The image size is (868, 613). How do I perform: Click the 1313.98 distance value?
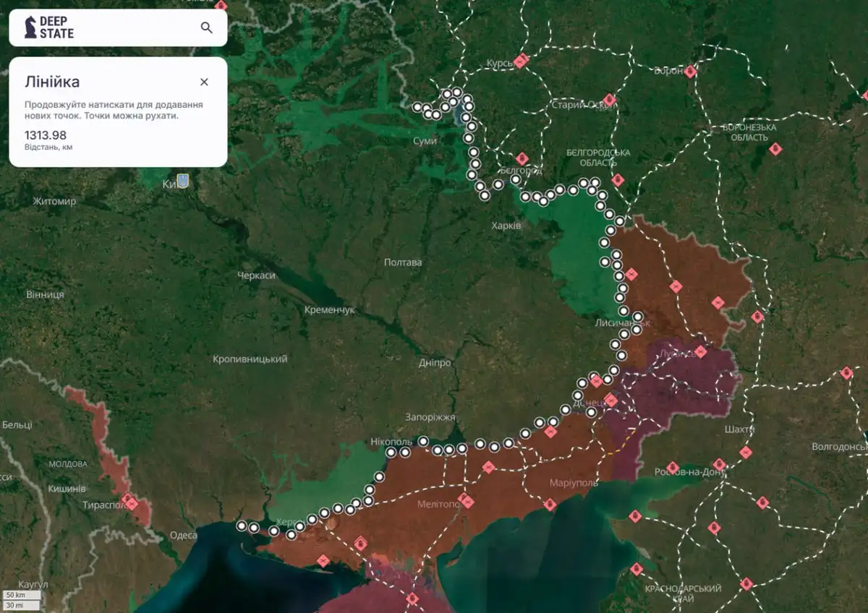click(x=46, y=135)
